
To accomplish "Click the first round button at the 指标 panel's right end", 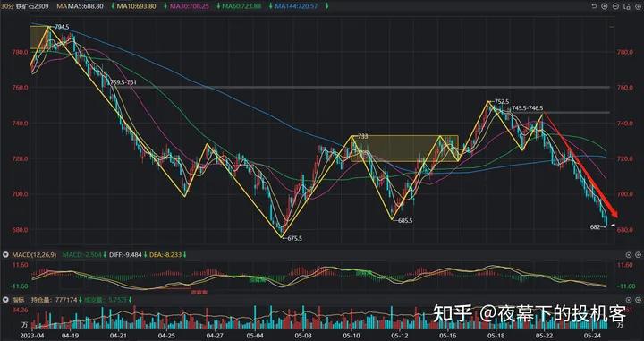I will [x=629, y=300].
